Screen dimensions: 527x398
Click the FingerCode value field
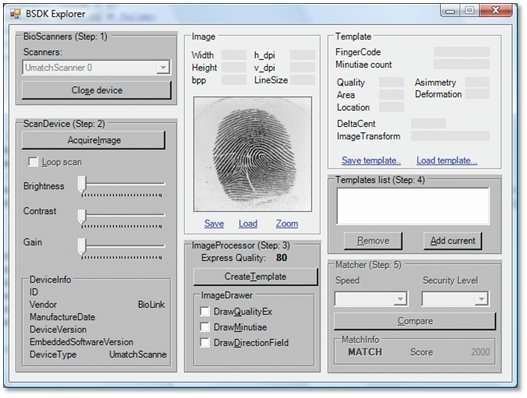point(462,52)
